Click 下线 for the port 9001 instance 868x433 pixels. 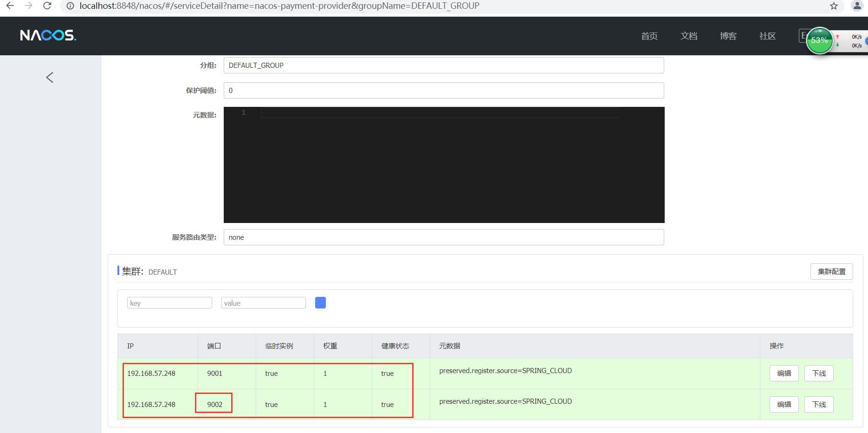tap(819, 374)
